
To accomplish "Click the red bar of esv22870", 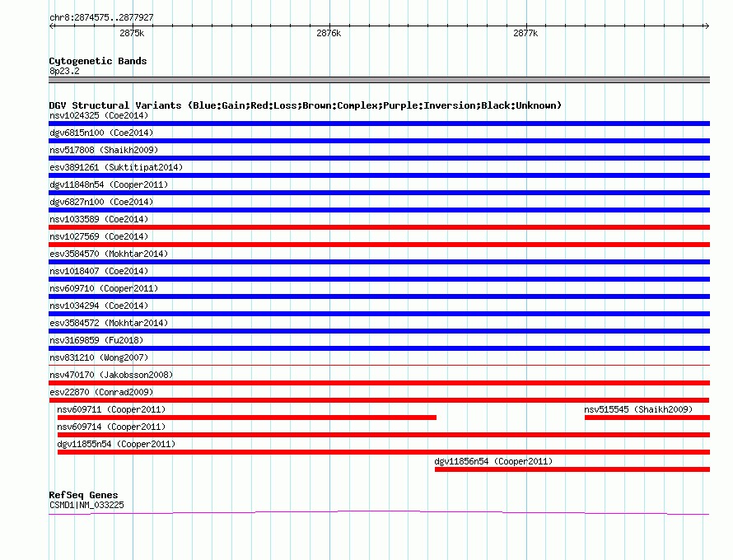I will [x=379, y=400].
